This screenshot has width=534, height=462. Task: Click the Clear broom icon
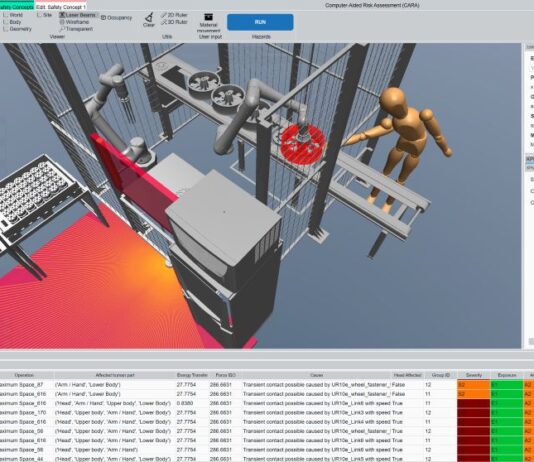(x=149, y=17)
